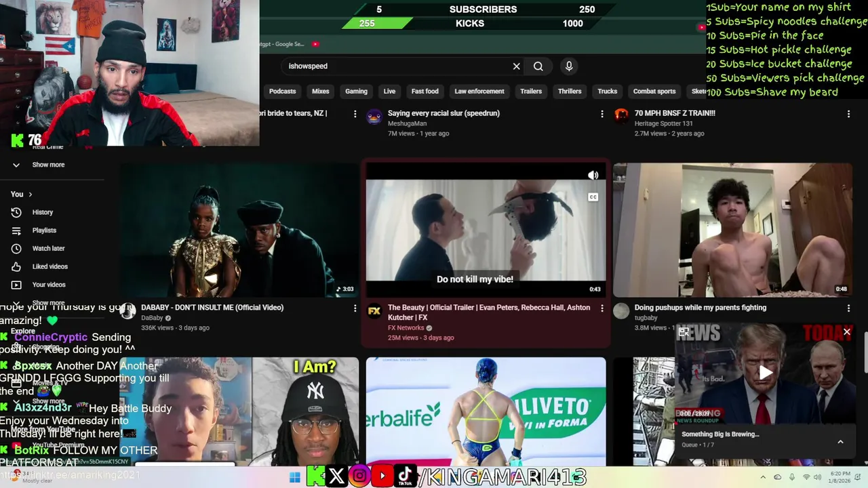Select the Mixes filter chip
Screen dimensions: 868x488
point(321,91)
